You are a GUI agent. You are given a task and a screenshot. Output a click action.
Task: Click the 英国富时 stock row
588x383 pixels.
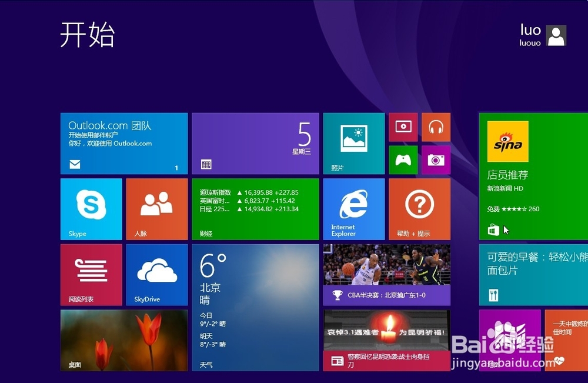[248, 201]
